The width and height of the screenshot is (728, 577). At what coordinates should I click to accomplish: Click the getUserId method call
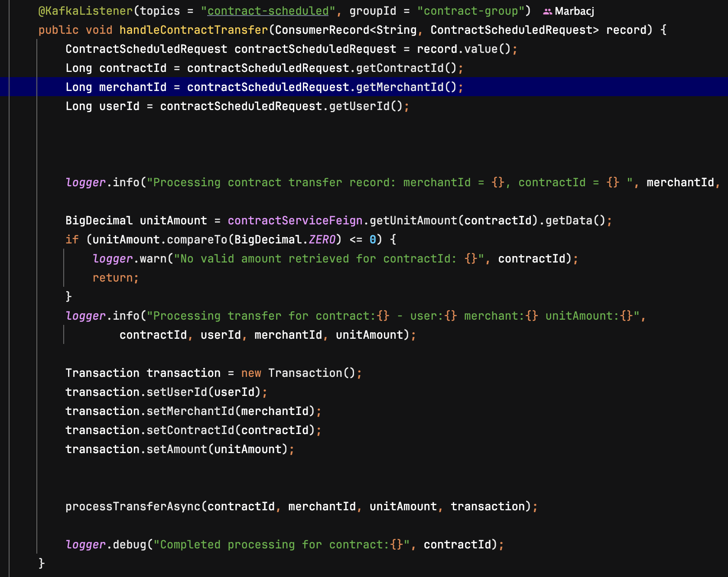point(360,106)
